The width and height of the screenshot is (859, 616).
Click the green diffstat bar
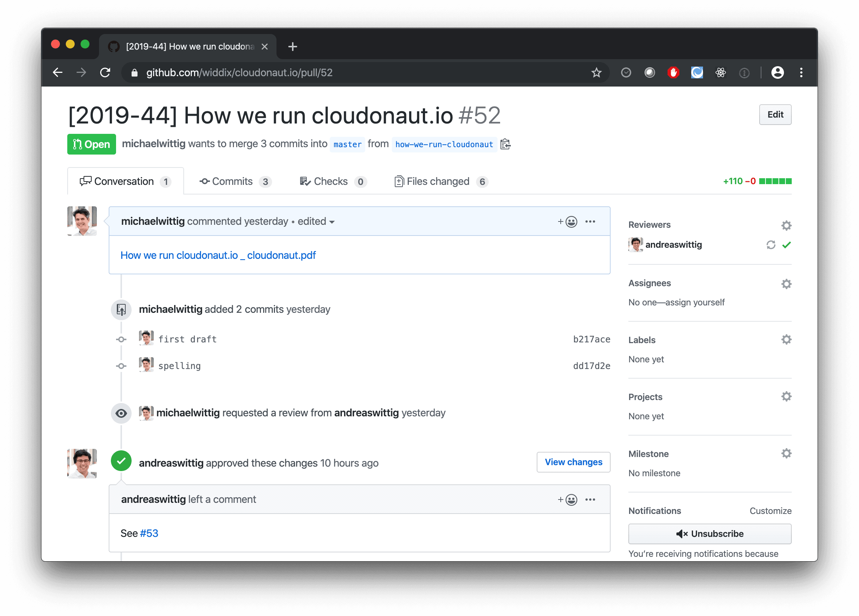pyautogui.click(x=775, y=181)
